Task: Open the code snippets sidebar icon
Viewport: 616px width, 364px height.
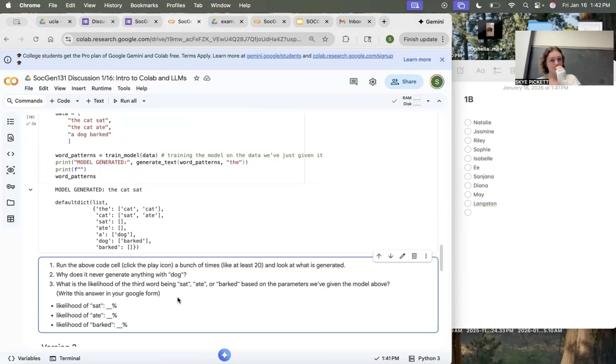Action: click(10, 154)
